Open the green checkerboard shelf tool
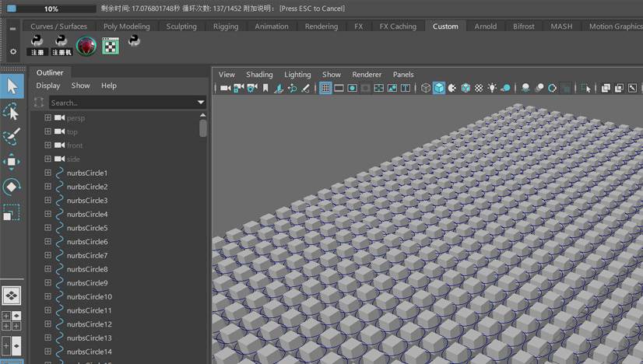Viewport: 643px width, 364px height. [111, 45]
